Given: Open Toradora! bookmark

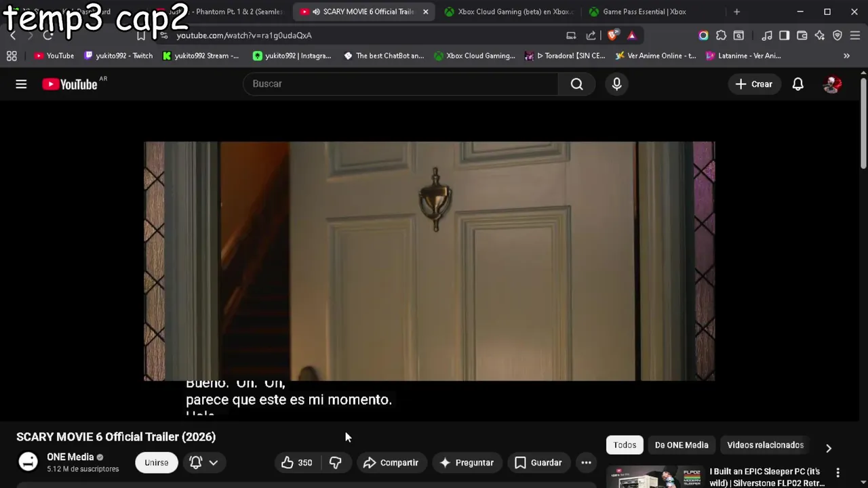Looking at the screenshot, I should (x=564, y=56).
